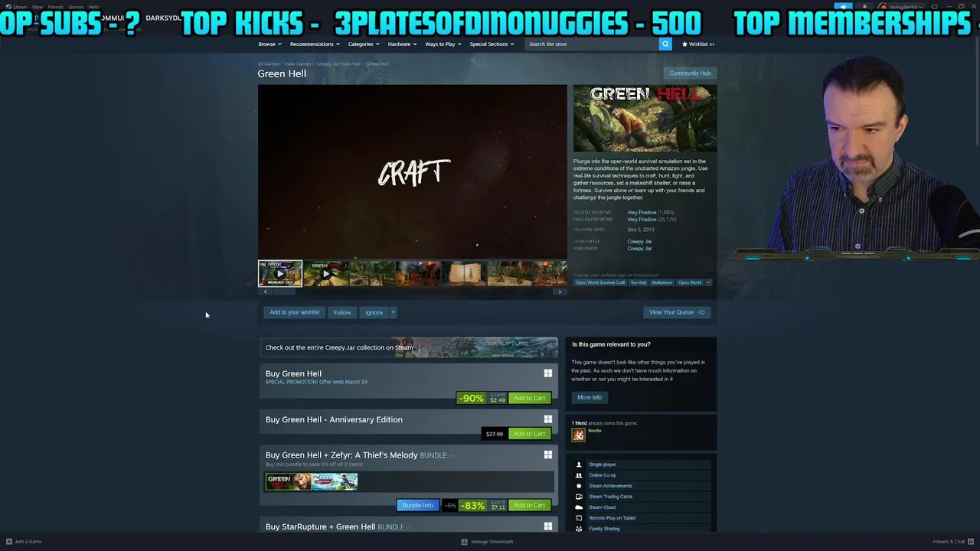Select the first video trailer thumbnail
The image size is (980, 551).
click(x=280, y=273)
